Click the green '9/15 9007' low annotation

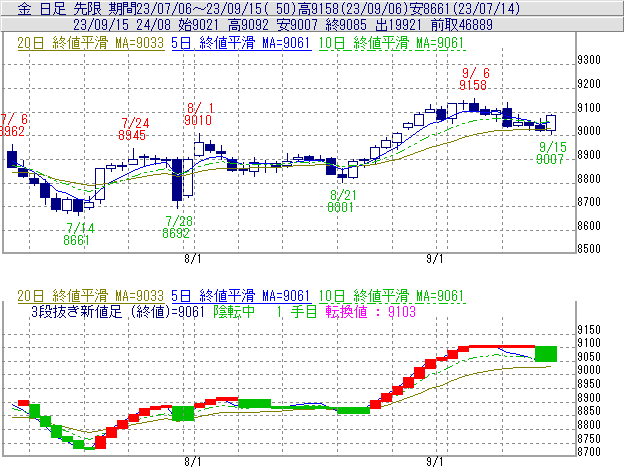click(x=551, y=153)
